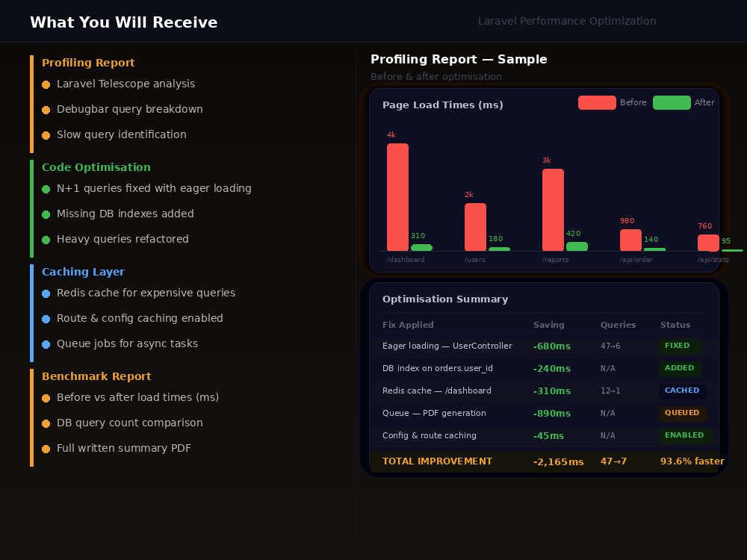Image resolution: width=747 pixels, height=560 pixels.
Task: Click the red /api/order bar labeled 980
Action: [630, 240]
